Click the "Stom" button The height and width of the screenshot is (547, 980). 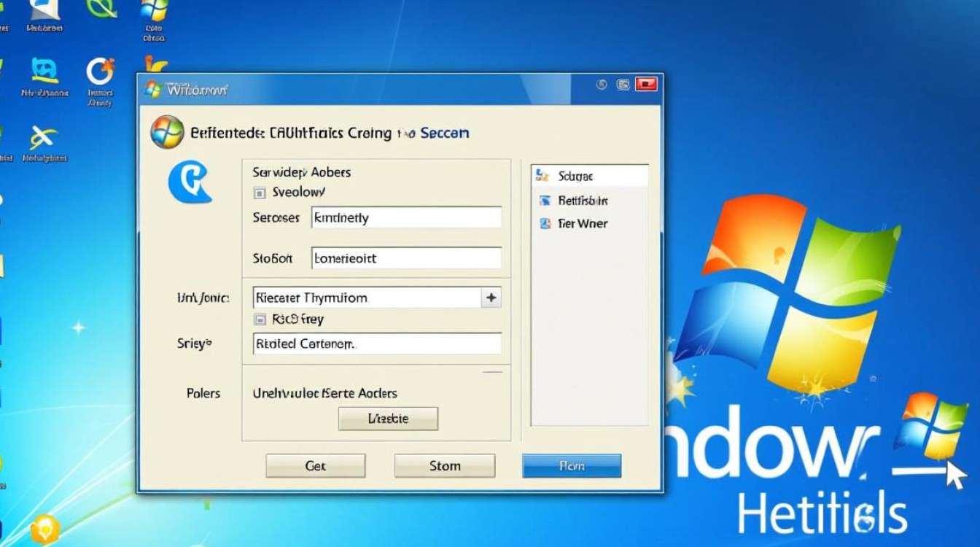click(x=444, y=465)
